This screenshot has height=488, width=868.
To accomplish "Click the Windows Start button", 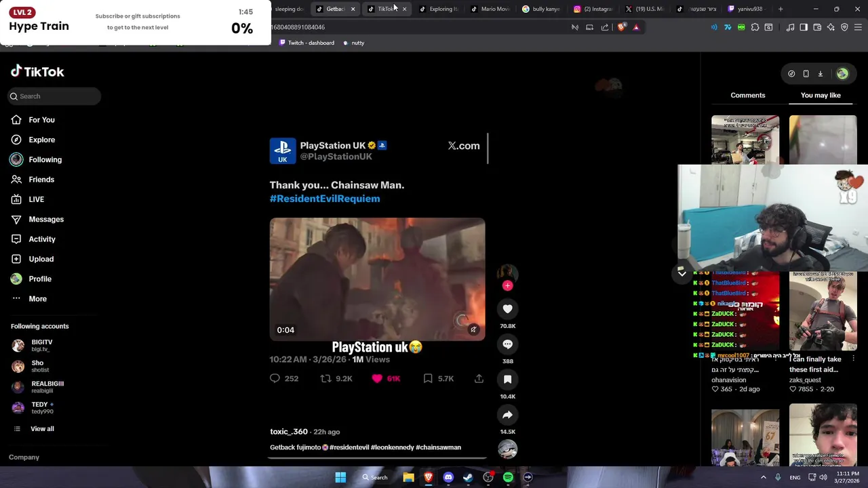I will (x=340, y=477).
